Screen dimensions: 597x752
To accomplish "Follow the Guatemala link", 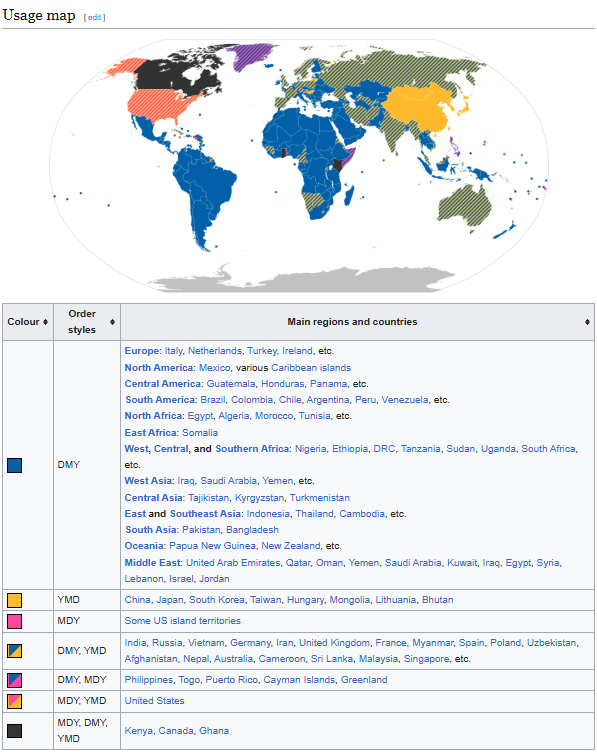I will click(231, 384).
